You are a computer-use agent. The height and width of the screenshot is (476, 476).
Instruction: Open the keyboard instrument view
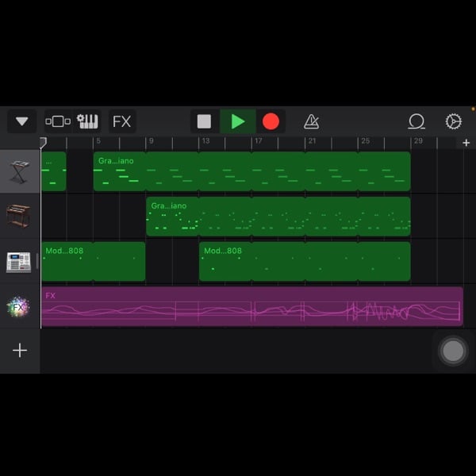coord(88,121)
